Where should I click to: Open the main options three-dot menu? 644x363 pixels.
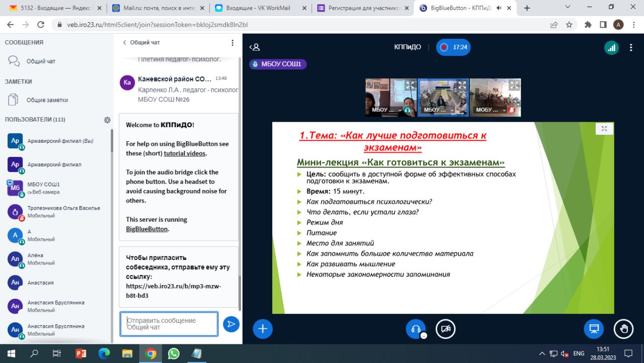click(x=631, y=47)
